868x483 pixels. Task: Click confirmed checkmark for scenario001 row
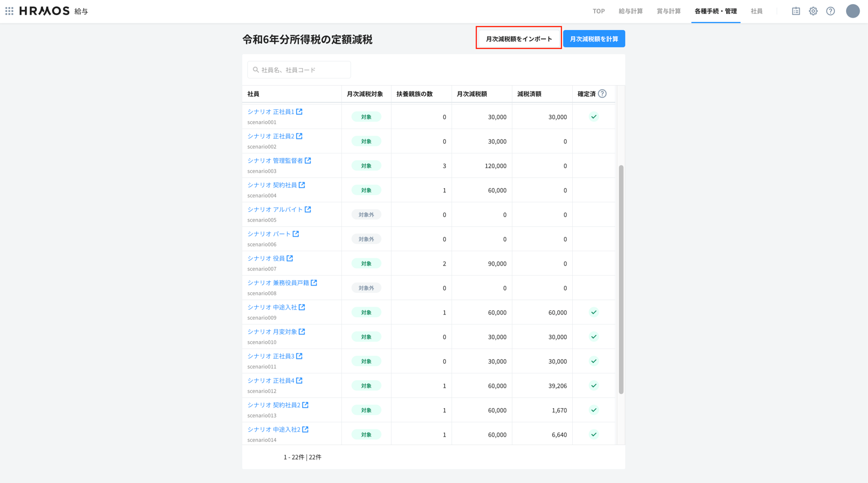594,117
